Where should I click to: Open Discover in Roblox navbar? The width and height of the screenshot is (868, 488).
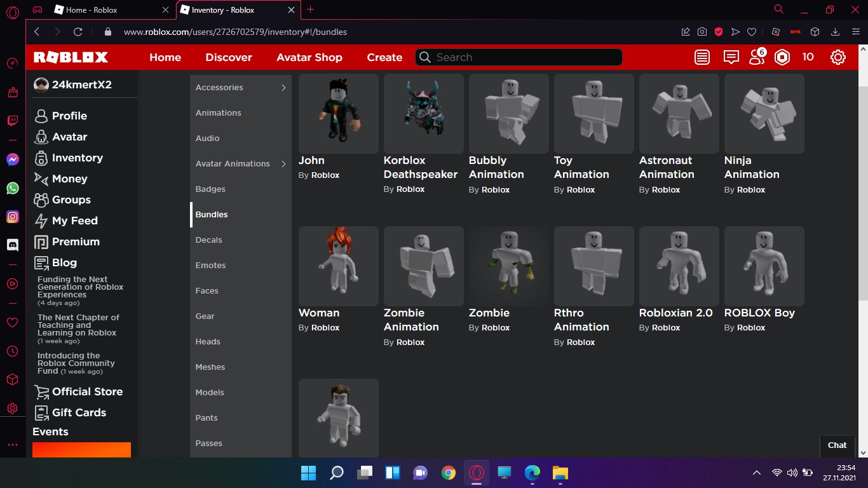229,57
